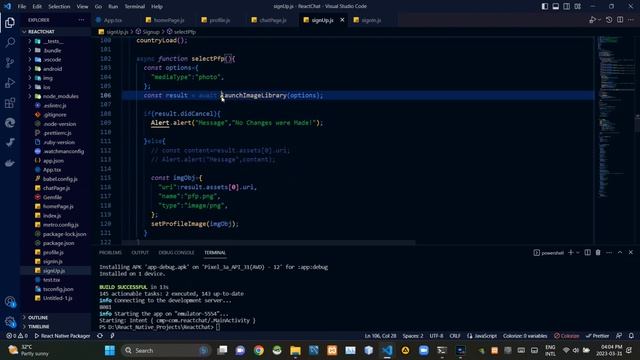Click the errors and warnings status indicator

click(x=17, y=336)
